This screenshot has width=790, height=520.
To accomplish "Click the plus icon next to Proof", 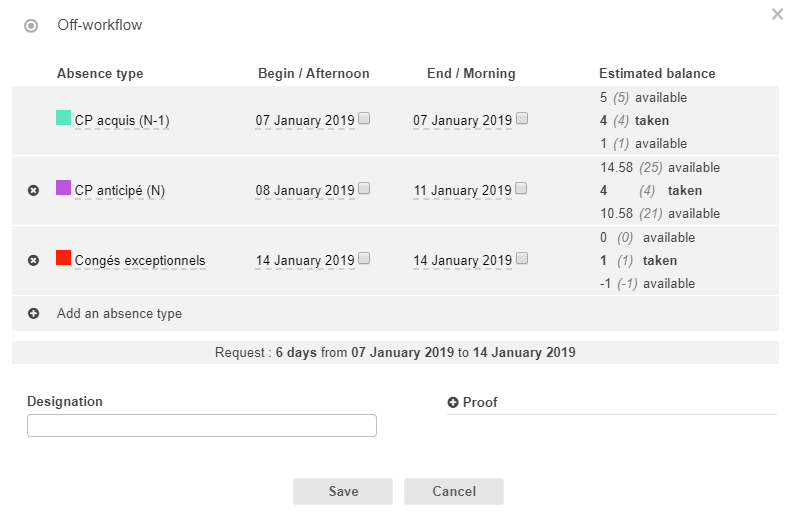I will click(x=453, y=402).
